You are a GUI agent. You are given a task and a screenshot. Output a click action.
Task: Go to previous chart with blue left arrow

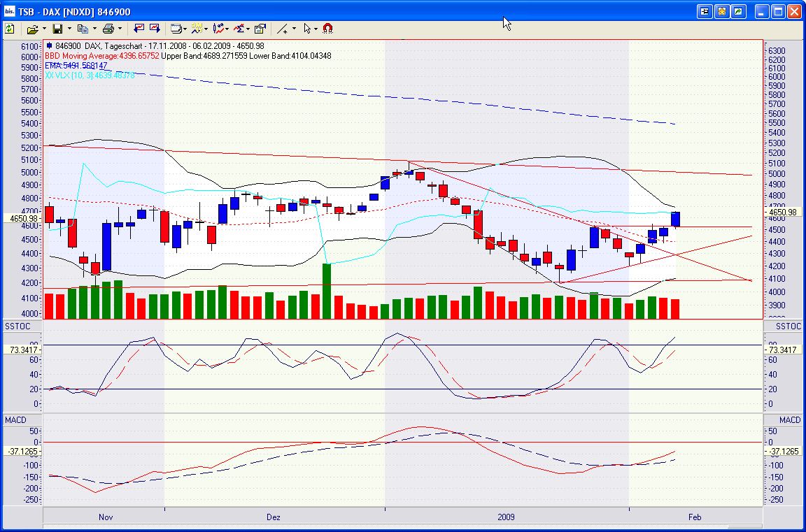tap(139, 29)
